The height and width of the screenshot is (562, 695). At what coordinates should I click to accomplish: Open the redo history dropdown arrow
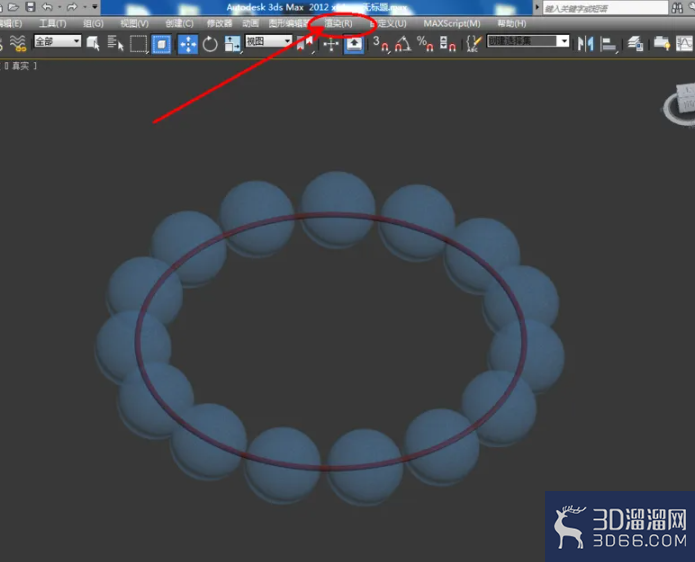[84, 7]
